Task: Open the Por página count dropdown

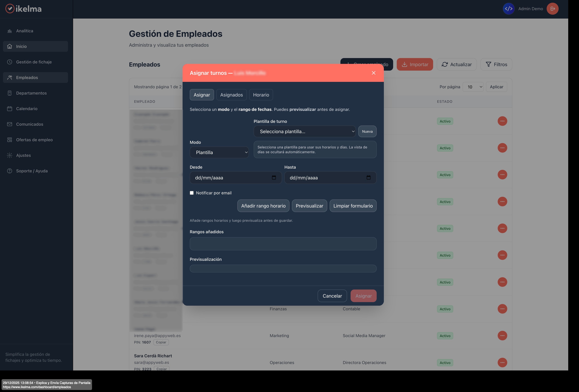Action: tap(473, 87)
